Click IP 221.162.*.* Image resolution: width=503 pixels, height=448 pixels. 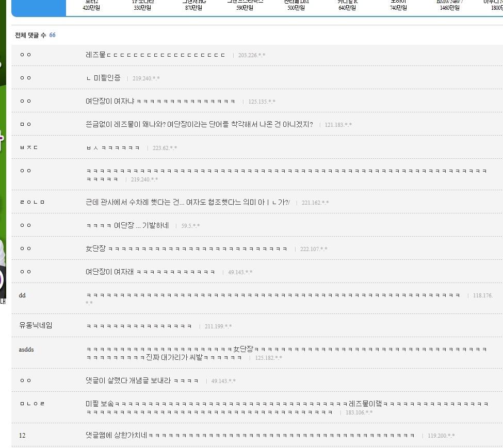pos(315,203)
